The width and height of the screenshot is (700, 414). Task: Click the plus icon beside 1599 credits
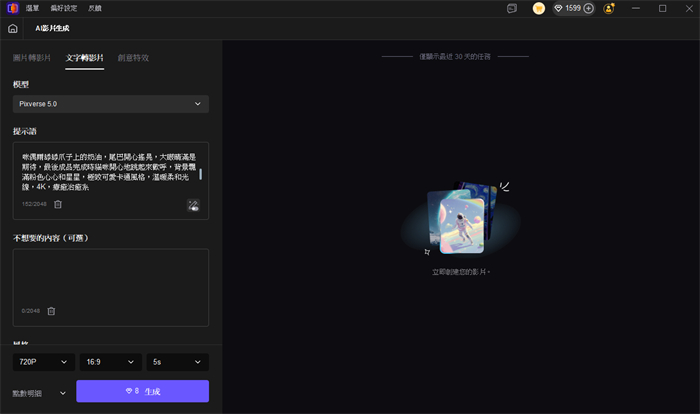588,8
